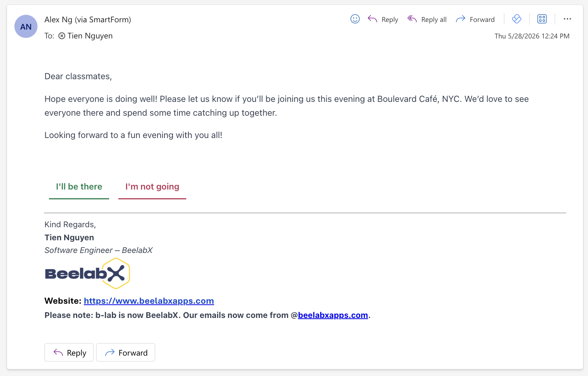
Task: Open the emoji reaction picker
Action: click(x=355, y=19)
